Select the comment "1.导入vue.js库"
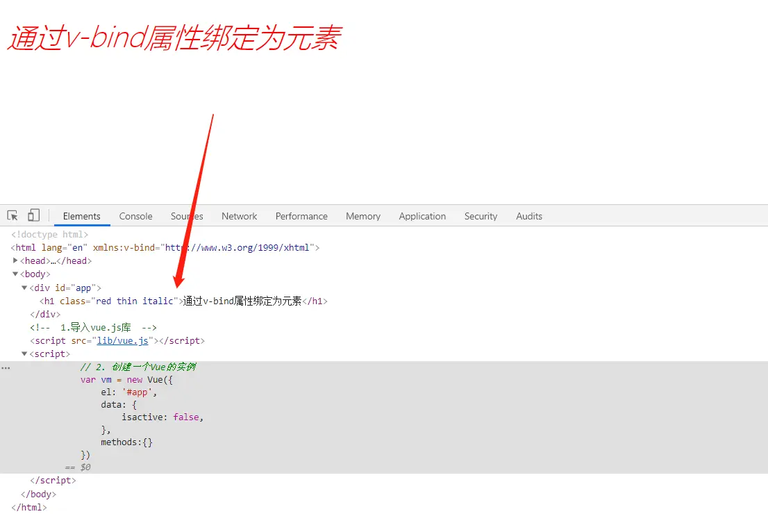The height and width of the screenshot is (532, 768). 93,327
